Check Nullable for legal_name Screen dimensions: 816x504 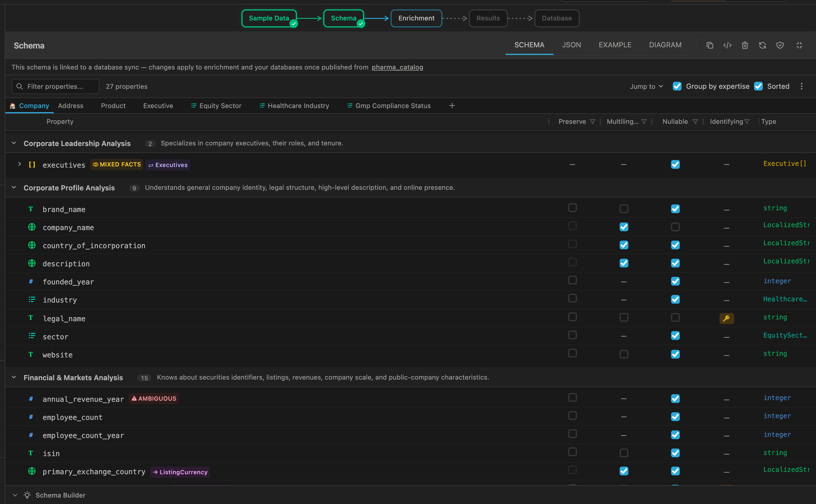pyautogui.click(x=675, y=317)
